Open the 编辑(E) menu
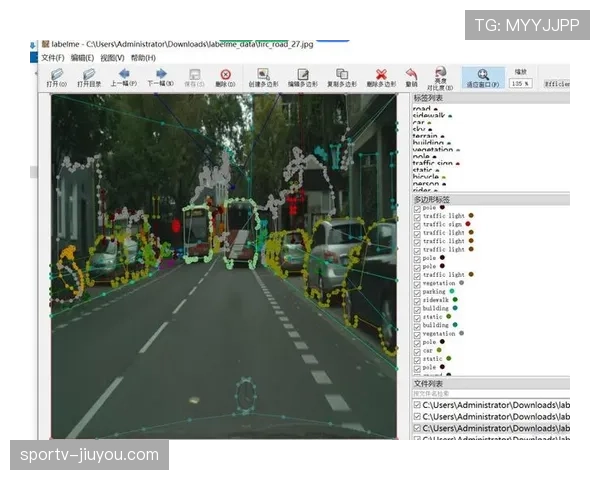Screen dimensions: 600x480 coord(82,58)
